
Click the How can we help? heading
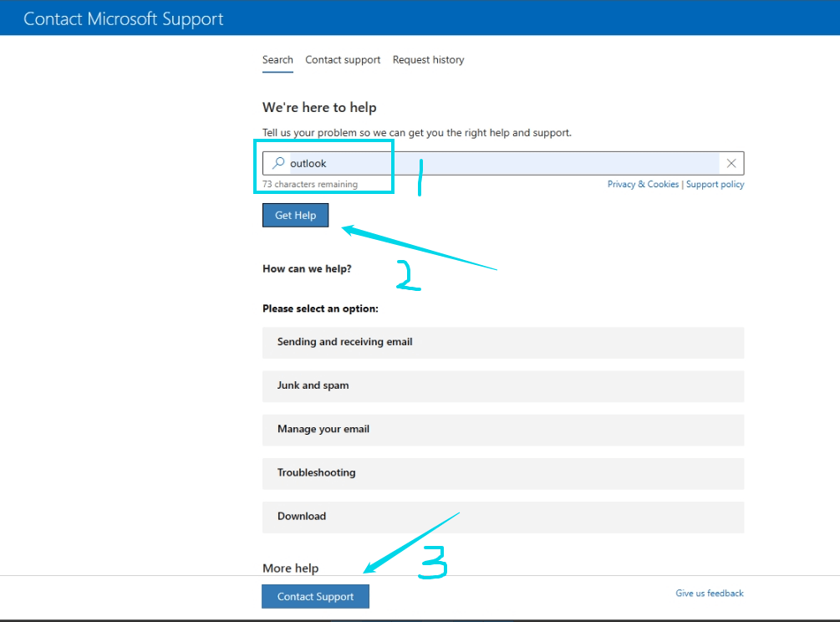[x=307, y=269]
